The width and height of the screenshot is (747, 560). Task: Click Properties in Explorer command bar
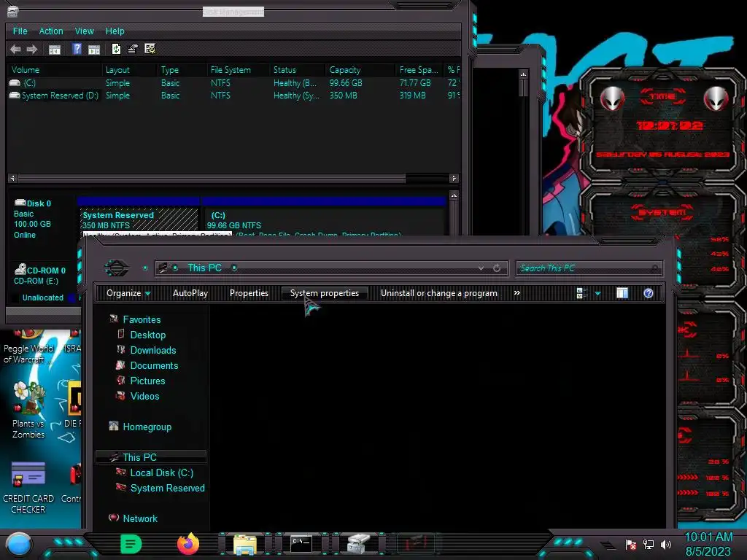249,293
